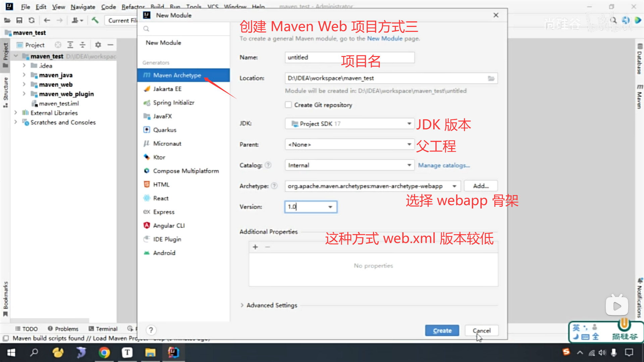Click the Create button
This screenshot has height=362, width=644.
(x=442, y=330)
